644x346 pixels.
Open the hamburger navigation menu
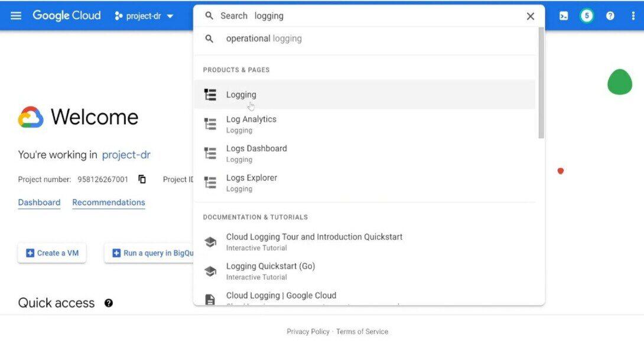click(x=16, y=16)
